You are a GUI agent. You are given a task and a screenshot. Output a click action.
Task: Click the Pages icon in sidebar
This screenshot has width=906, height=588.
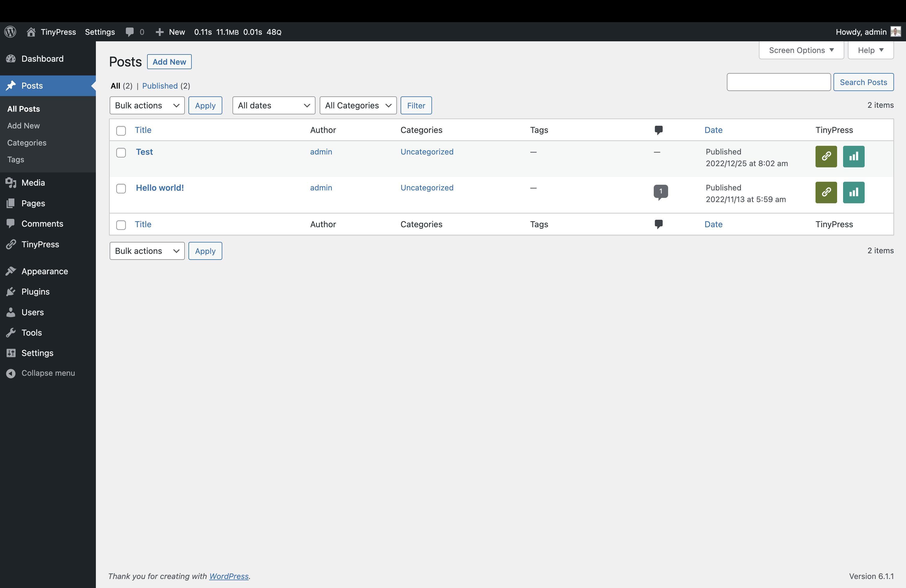coord(11,203)
